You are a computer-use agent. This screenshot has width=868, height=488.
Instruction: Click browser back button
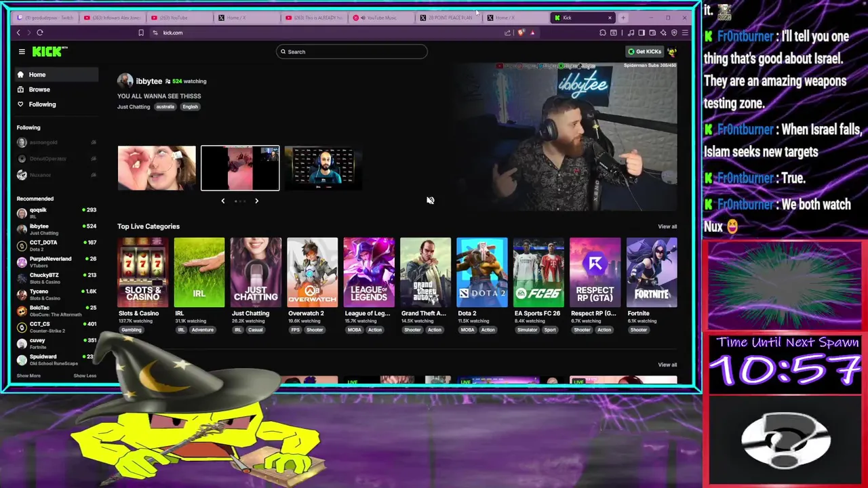(x=18, y=33)
